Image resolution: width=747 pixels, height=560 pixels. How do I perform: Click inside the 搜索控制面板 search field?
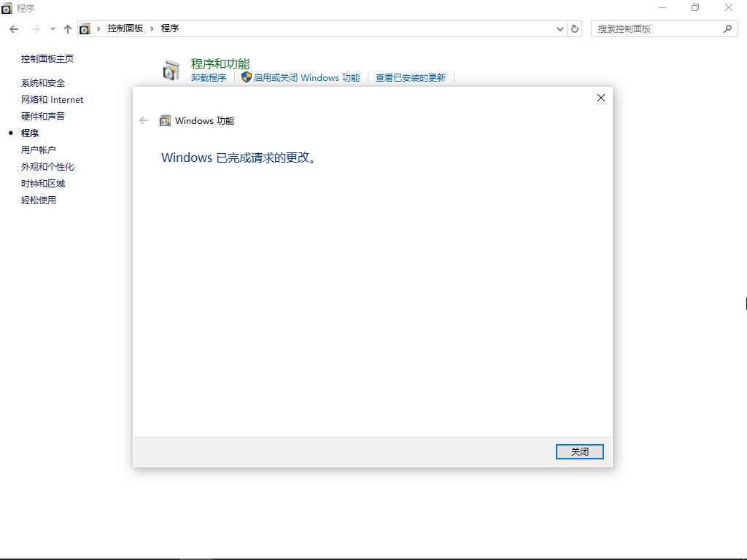657,28
